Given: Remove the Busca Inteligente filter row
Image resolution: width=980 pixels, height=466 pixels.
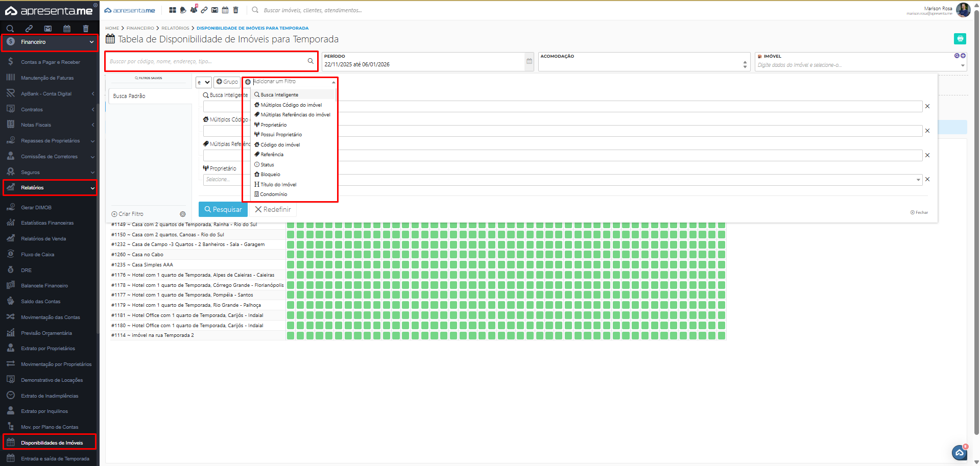Looking at the screenshot, I should coord(927,106).
